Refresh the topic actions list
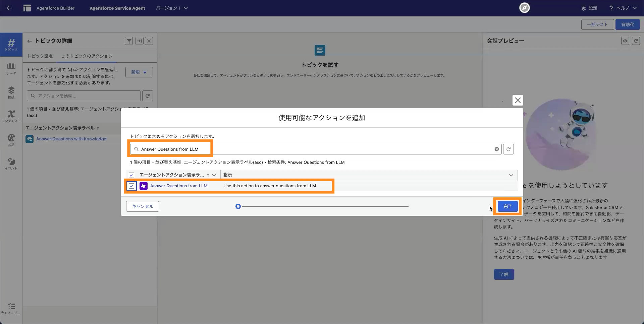The image size is (644, 324). click(x=148, y=96)
